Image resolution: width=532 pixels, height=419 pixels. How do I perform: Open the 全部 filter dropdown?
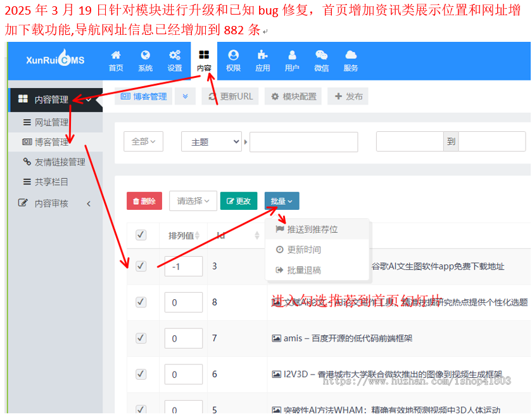point(144,141)
